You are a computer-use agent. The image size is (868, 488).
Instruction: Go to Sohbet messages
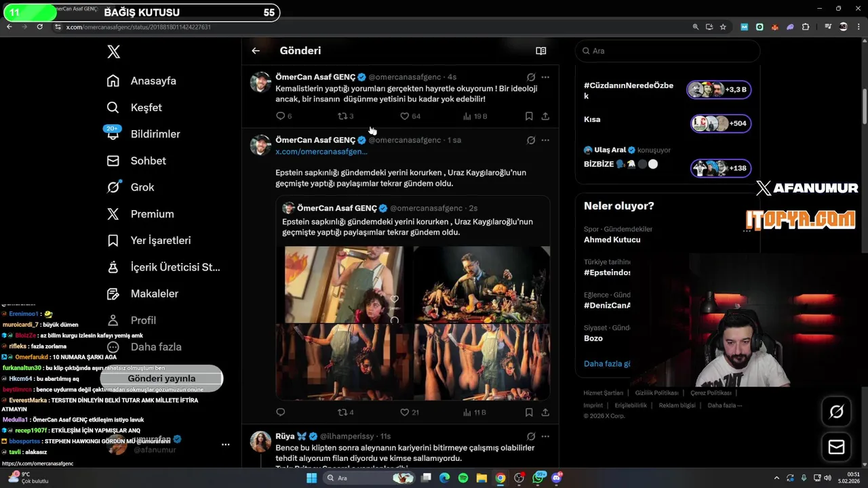coord(136,161)
